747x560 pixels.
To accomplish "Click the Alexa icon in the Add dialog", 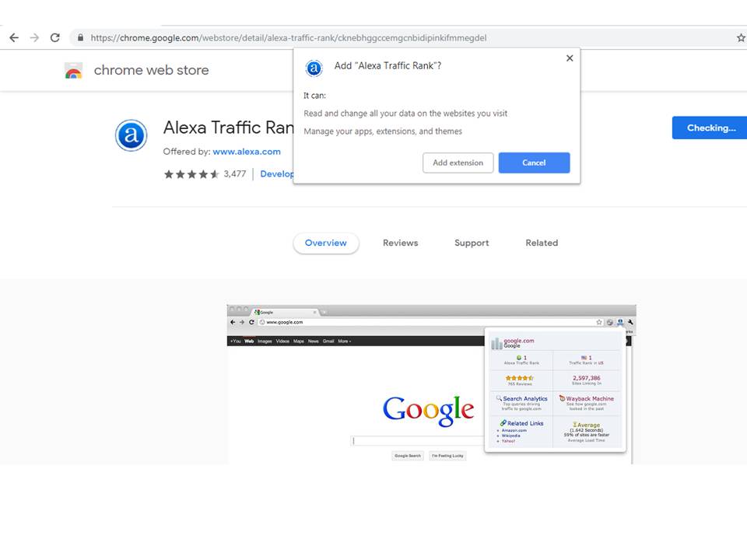I will (314, 68).
